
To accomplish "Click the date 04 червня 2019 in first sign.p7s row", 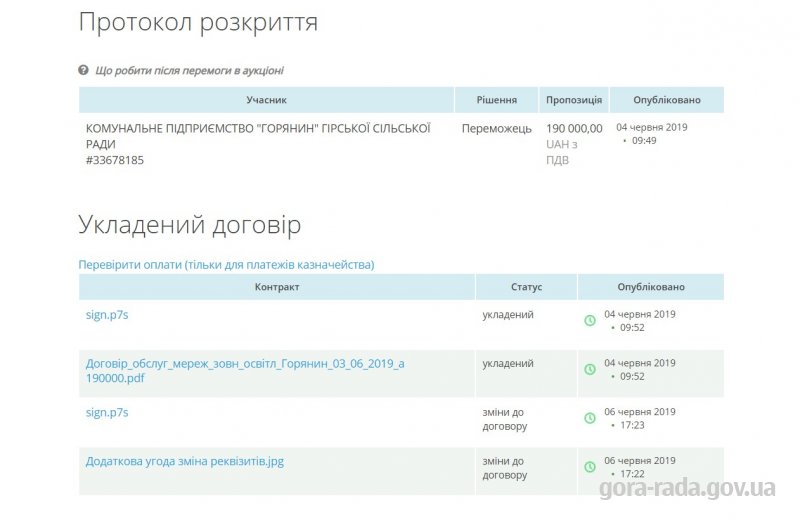I will pyautogui.click(x=640, y=314).
